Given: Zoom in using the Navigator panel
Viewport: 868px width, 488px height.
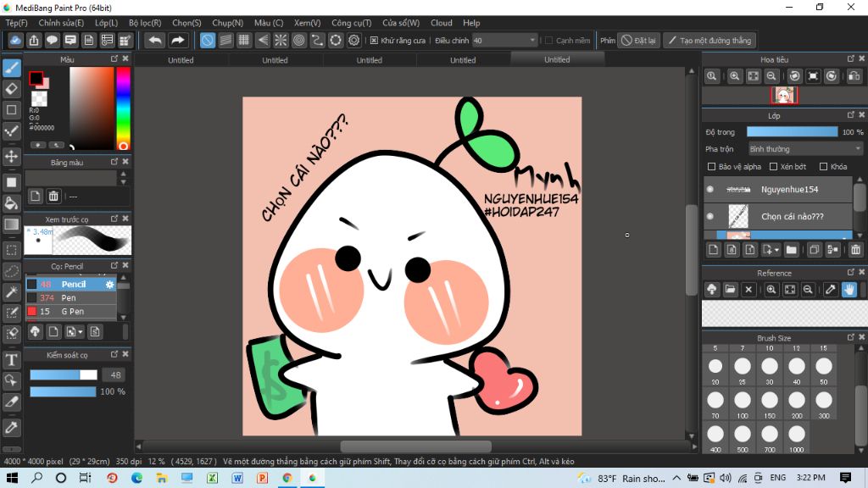Looking at the screenshot, I should click(x=735, y=76).
